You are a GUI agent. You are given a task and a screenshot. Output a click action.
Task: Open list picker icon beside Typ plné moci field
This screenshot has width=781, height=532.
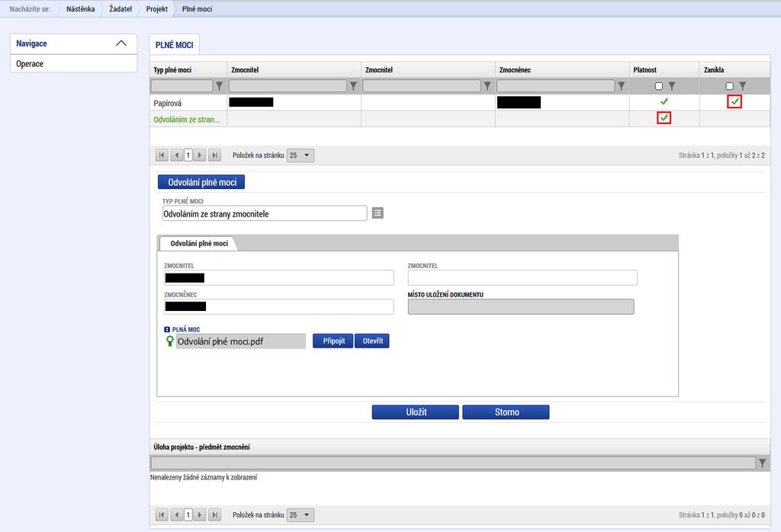click(378, 213)
